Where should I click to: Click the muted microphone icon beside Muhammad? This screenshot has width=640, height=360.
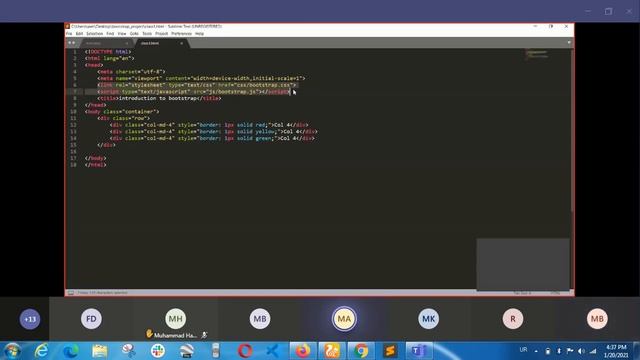(x=204, y=335)
